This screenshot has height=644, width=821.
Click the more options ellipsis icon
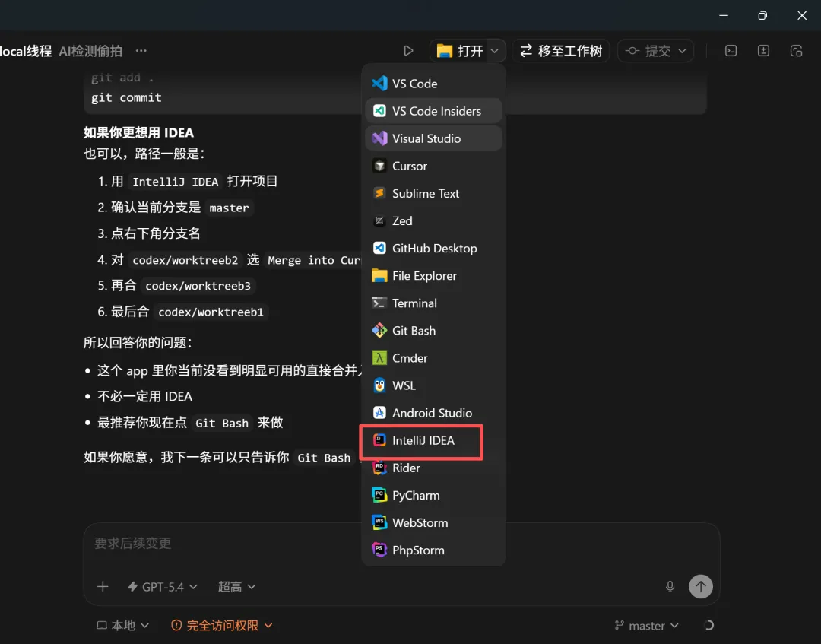point(141,51)
